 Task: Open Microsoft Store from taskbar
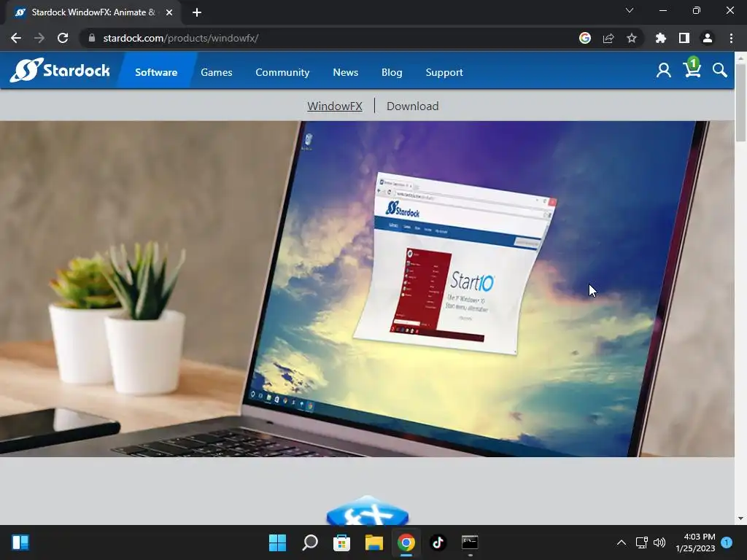pos(341,542)
